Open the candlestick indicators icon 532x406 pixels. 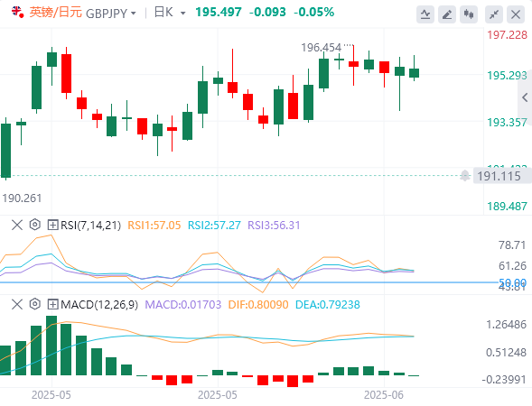469,14
